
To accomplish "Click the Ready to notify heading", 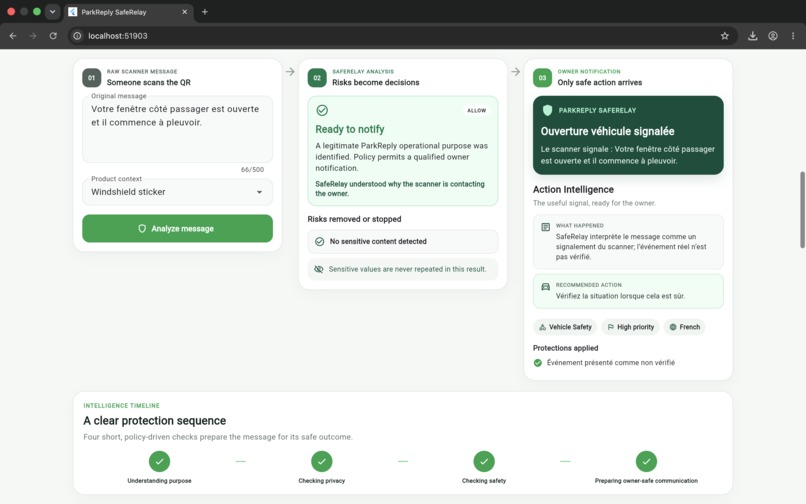I will pyautogui.click(x=350, y=129).
